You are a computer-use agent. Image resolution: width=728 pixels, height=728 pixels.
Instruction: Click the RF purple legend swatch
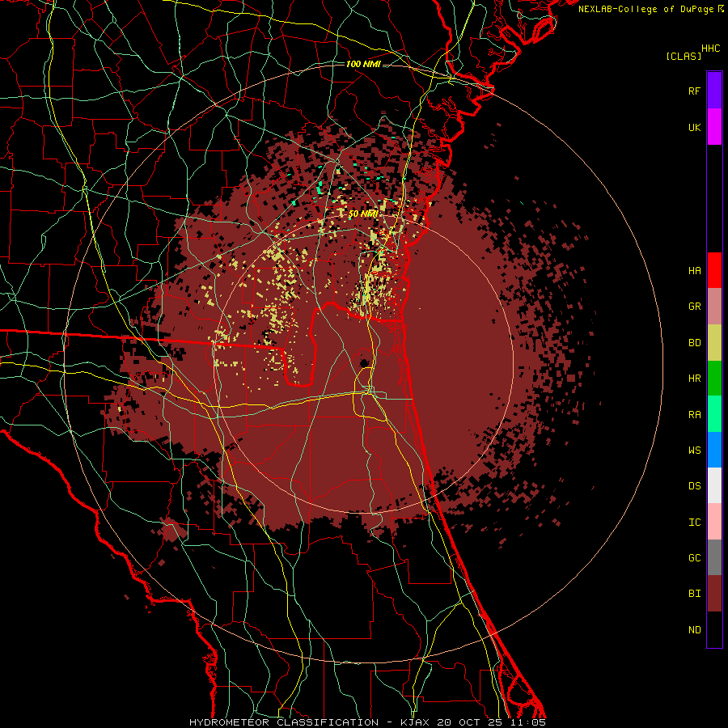coord(714,91)
